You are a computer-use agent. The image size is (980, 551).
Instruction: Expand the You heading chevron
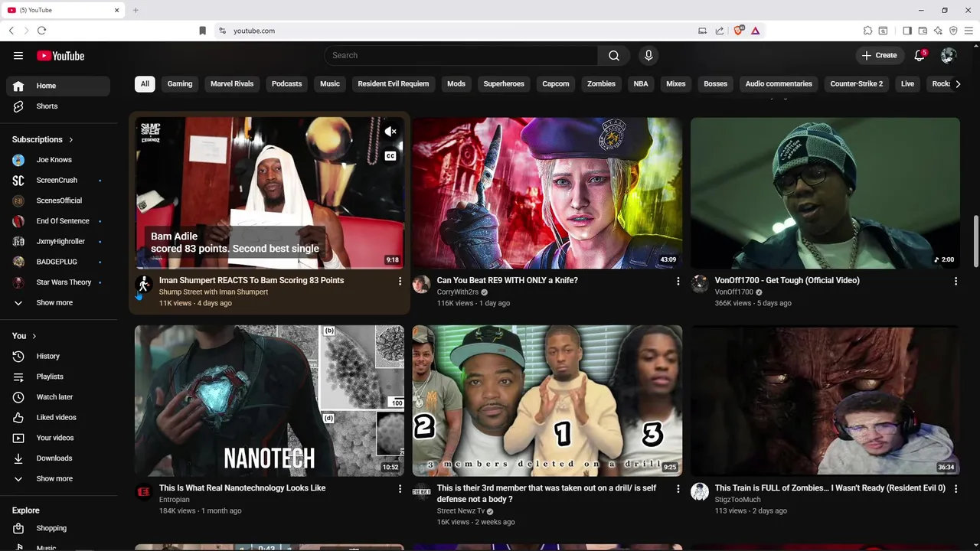click(34, 336)
